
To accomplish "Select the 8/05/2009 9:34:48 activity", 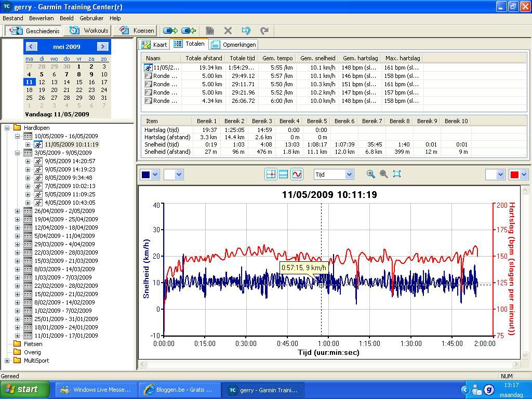I will tap(69, 178).
